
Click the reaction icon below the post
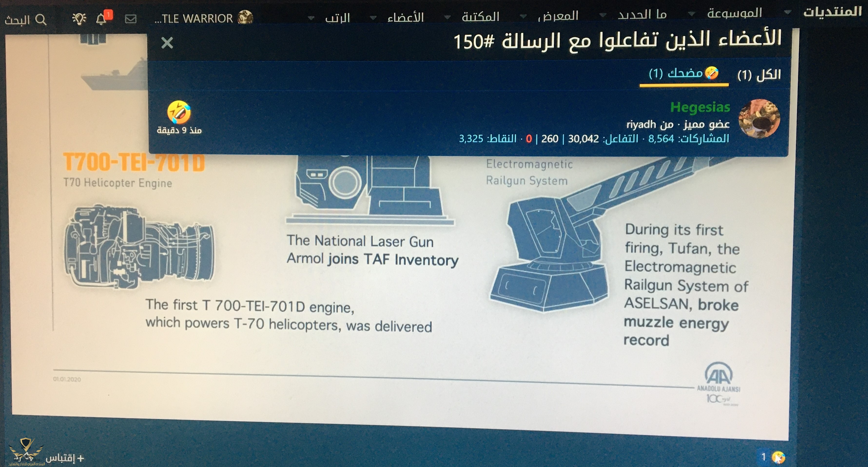[778, 457]
